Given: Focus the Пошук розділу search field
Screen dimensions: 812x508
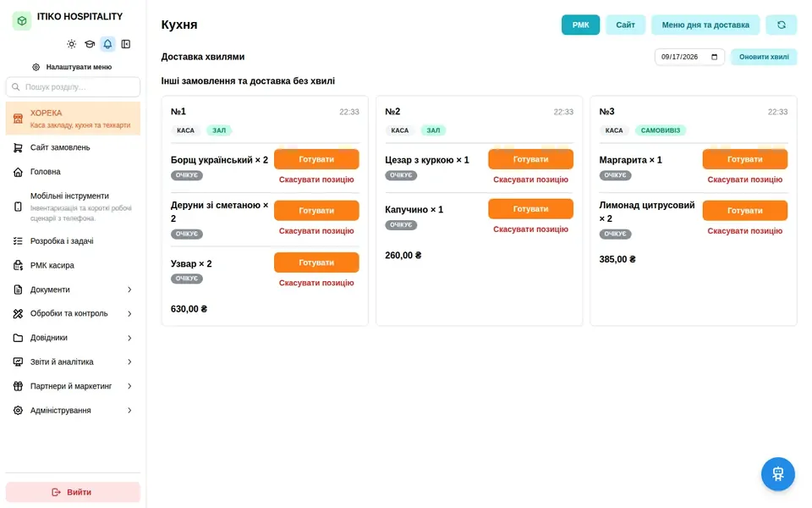Looking at the screenshot, I should (73, 87).
